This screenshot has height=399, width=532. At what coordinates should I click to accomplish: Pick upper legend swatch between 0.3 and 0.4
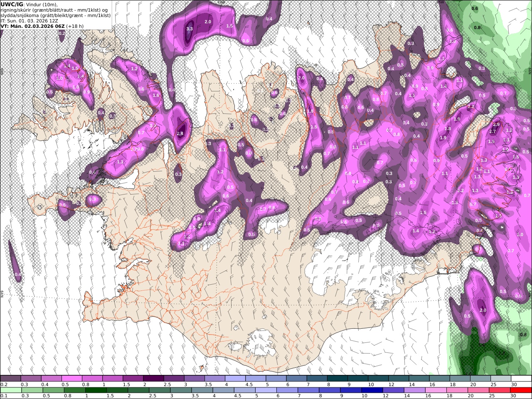pyautogui.click(x=31, y=378)
